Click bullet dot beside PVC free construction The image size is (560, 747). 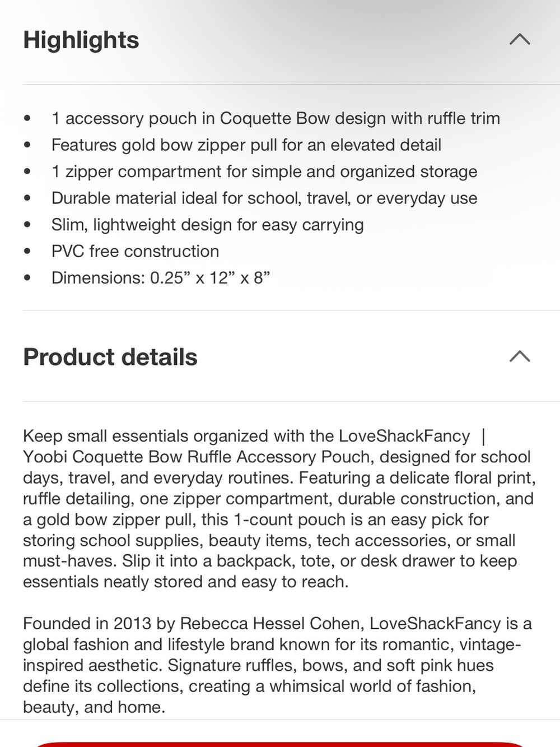pyautogui.click(x=27, y=252)
